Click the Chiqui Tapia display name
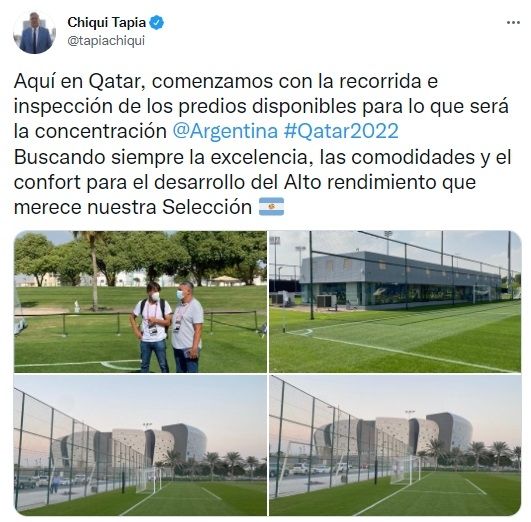Image resolution: width=531 pixels, height=522 pixels. 107,23
